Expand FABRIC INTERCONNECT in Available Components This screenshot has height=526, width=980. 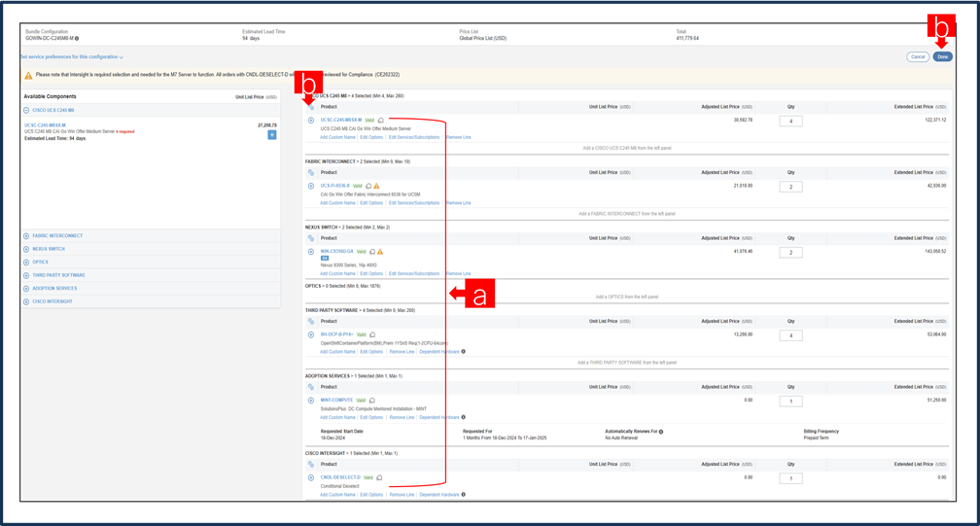click(26, 236)
